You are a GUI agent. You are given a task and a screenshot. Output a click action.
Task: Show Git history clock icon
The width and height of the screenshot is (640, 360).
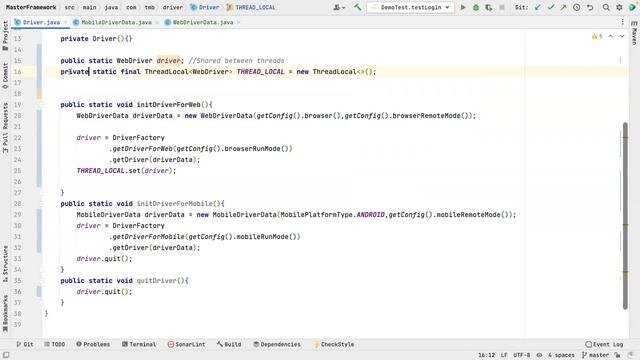pos(576,7)
